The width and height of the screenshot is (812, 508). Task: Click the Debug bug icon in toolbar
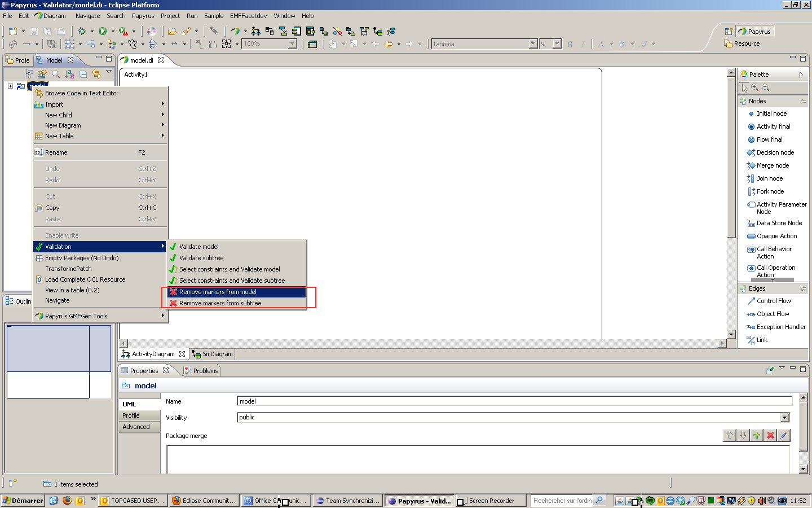coord(82,31)
